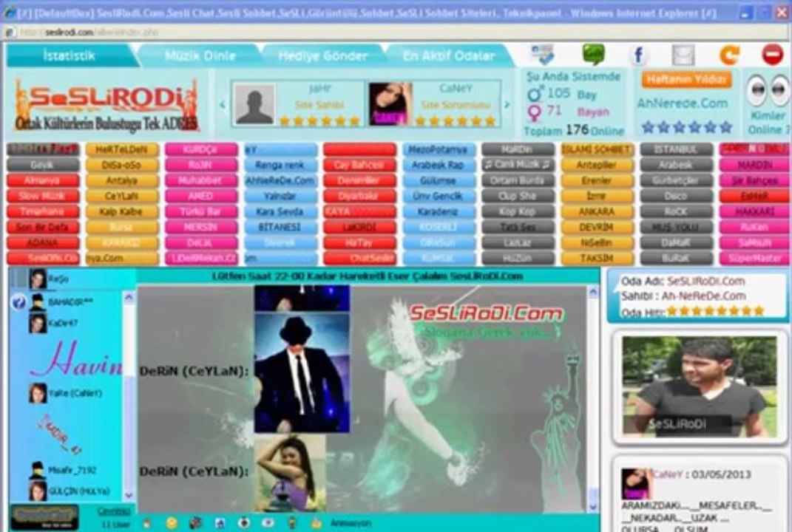Screen dimensions: 792x532
Task: Click chat area scrollbar up arrow
Action: [593, 293]
